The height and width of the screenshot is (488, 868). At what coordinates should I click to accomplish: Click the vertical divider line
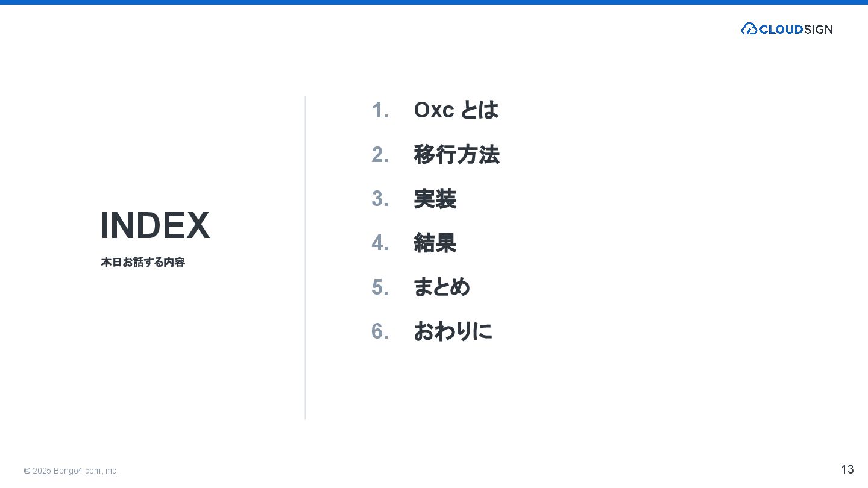[x=306, y=258]
